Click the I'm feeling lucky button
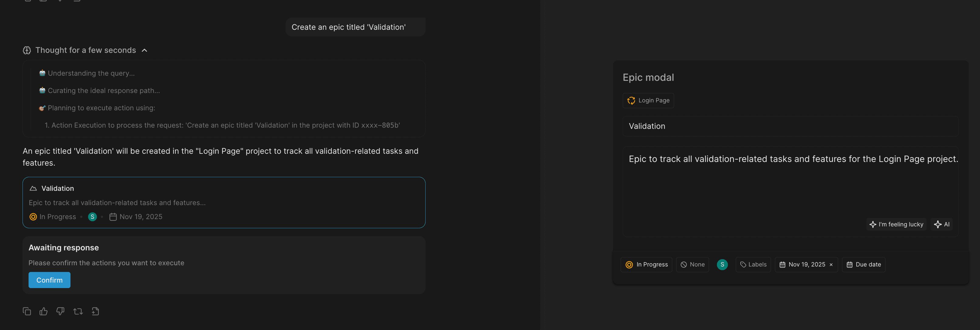980x330 pixels. point(896,224)
